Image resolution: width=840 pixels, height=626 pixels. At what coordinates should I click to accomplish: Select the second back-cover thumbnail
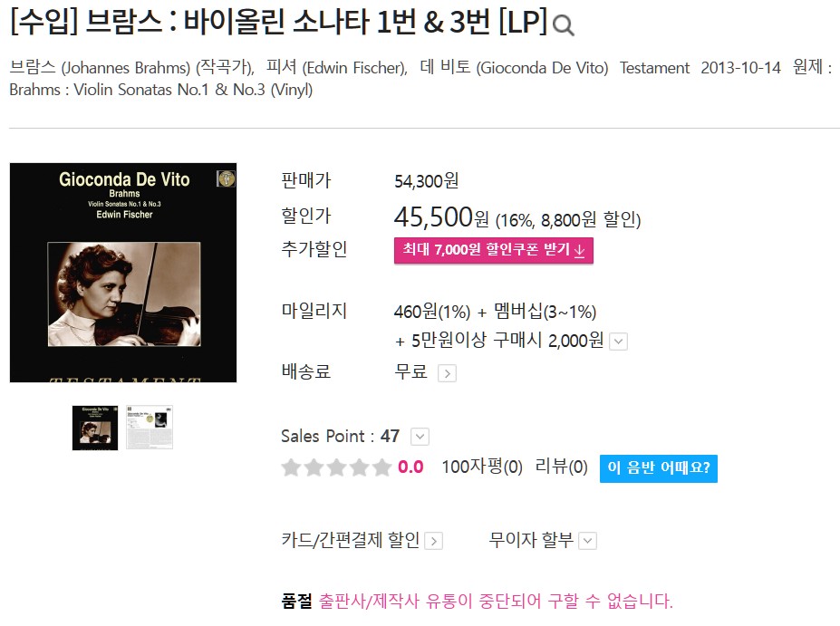150,427
